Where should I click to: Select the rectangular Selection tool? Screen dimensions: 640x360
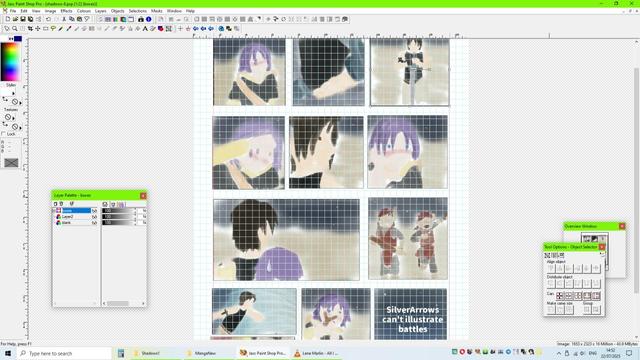click(x=45, y=29)
